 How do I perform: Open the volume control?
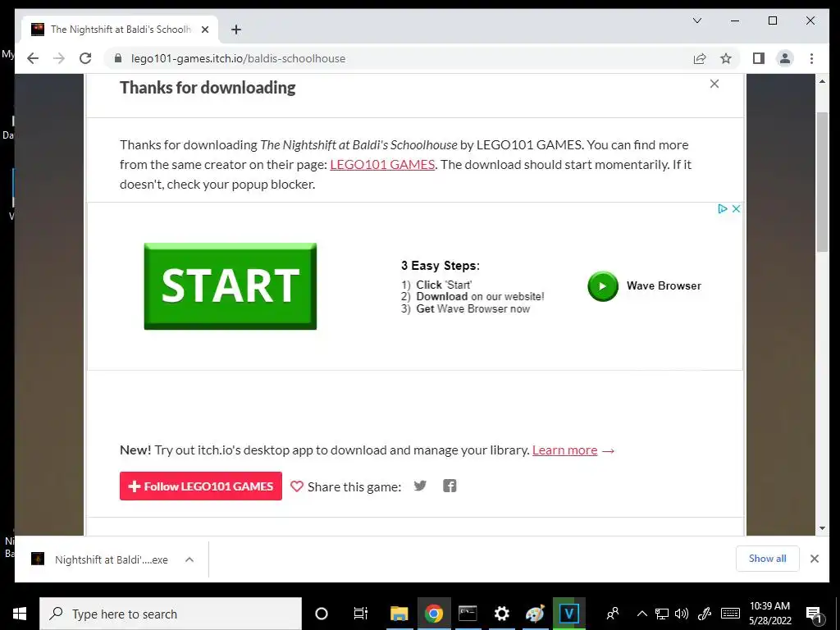pos(682,614)
